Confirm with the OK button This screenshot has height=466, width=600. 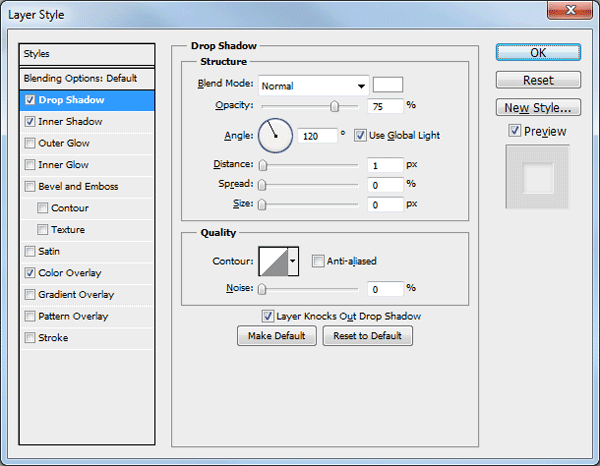538,52
